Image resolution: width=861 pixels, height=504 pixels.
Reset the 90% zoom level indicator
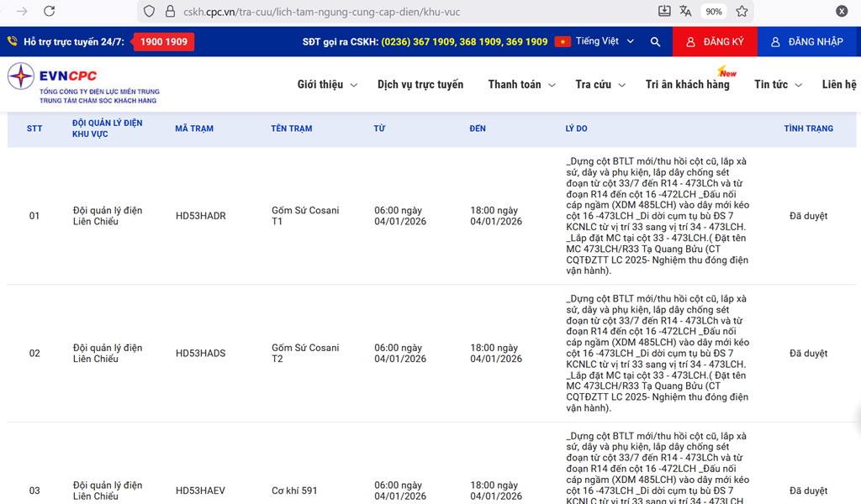click(714, 12)
